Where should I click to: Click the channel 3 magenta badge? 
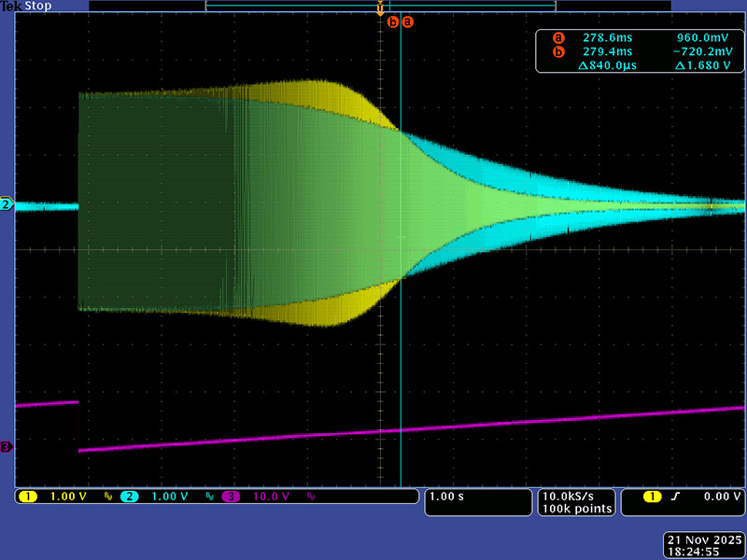[x=231, y=497]
